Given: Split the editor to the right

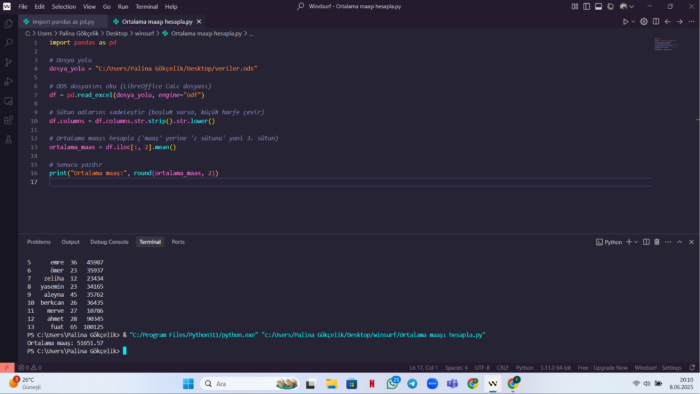Looking at the screenshot, I should [x=656, y=21].
